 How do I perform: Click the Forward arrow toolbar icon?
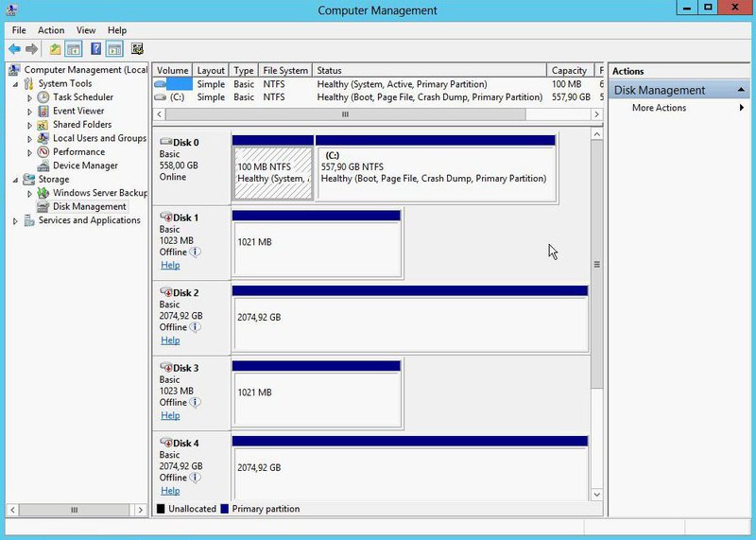click(x=32, y=49)
